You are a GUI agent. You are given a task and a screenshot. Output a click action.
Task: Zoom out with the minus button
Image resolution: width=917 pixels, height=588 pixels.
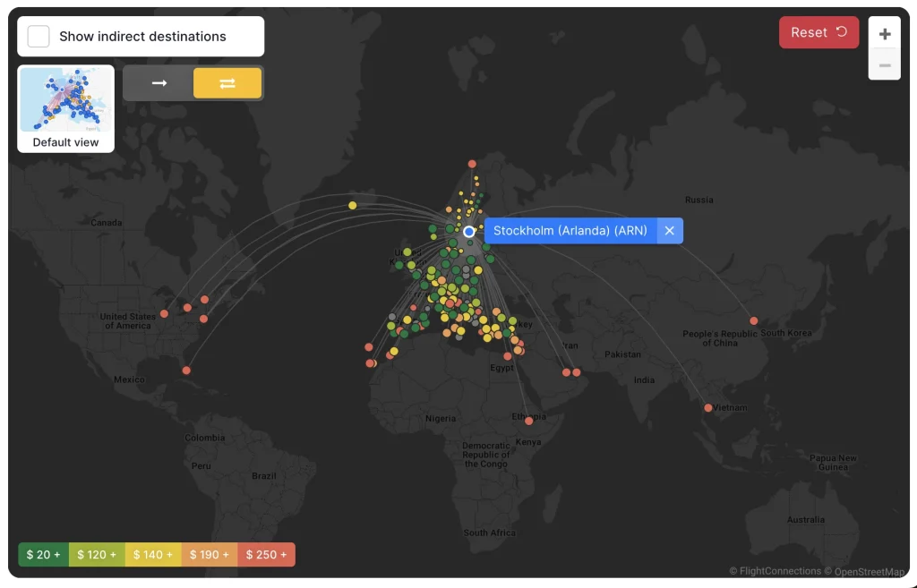(x=884, y=65)
